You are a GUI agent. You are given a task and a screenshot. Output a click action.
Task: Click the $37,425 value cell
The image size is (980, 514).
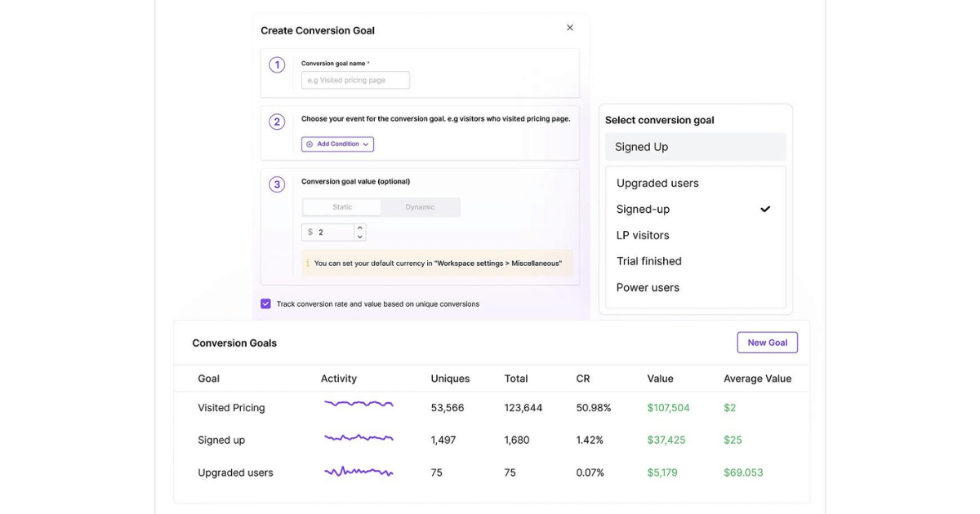pos(666,440)
